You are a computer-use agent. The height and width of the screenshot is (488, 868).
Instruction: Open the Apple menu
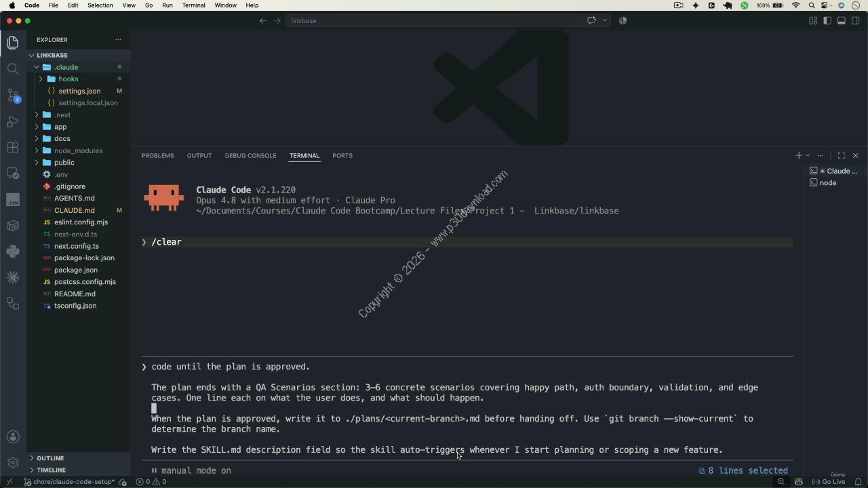pos(12,5)
